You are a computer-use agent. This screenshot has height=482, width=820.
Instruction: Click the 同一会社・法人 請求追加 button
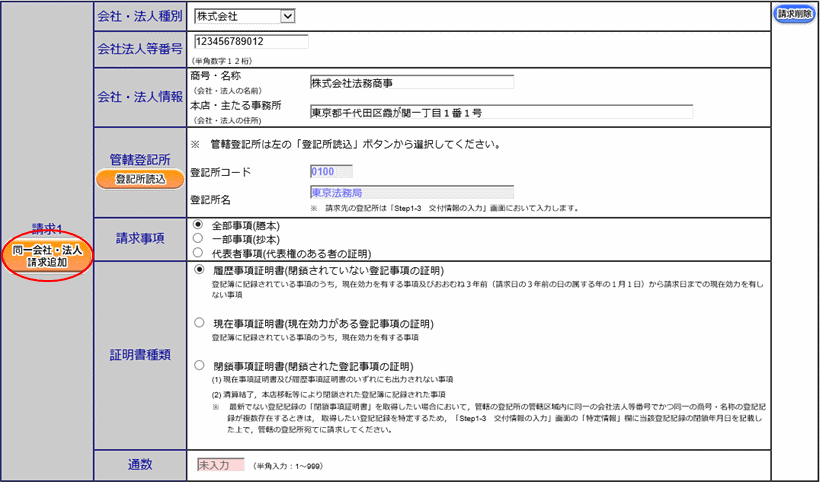(x=47, y=256)
